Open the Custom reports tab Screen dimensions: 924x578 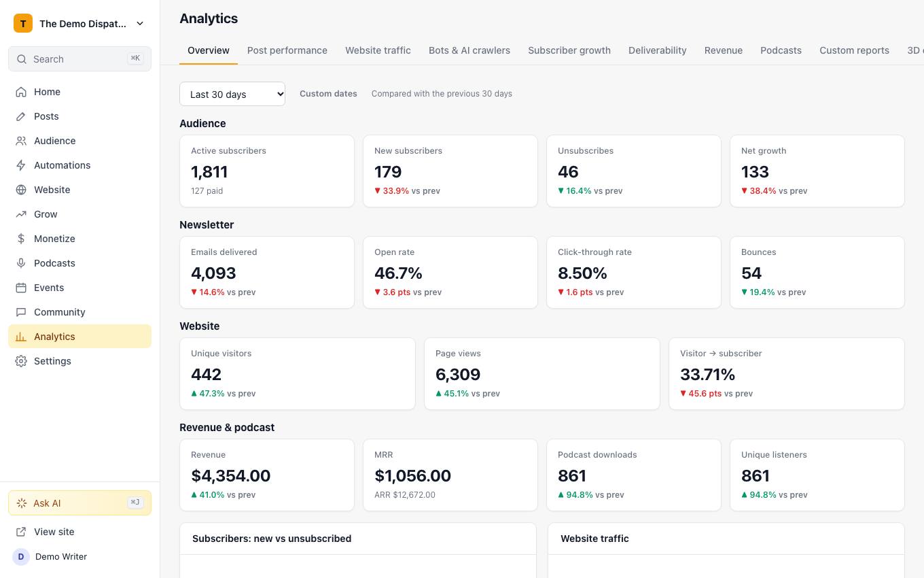tap(854, 50)
